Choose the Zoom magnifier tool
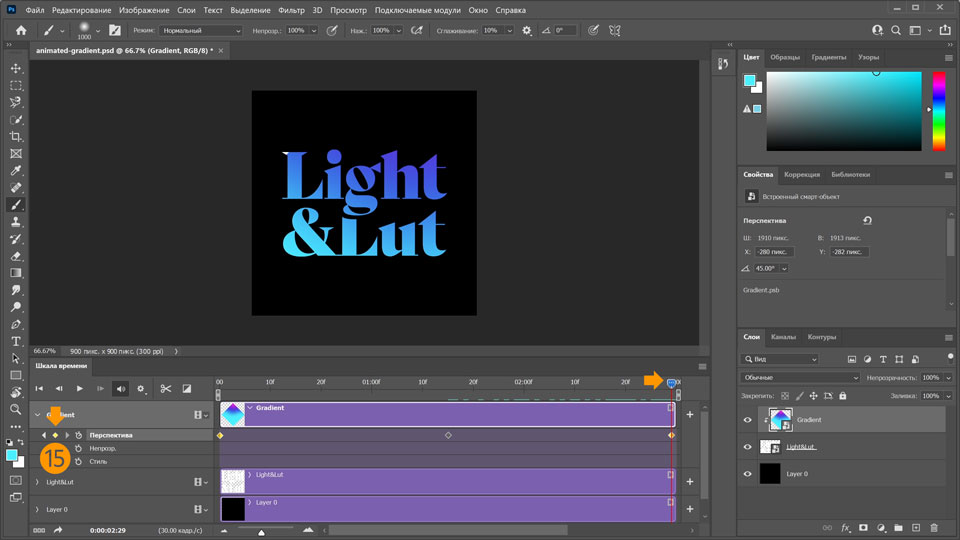This screenshot has height=540, width=960. click(16, 409)
